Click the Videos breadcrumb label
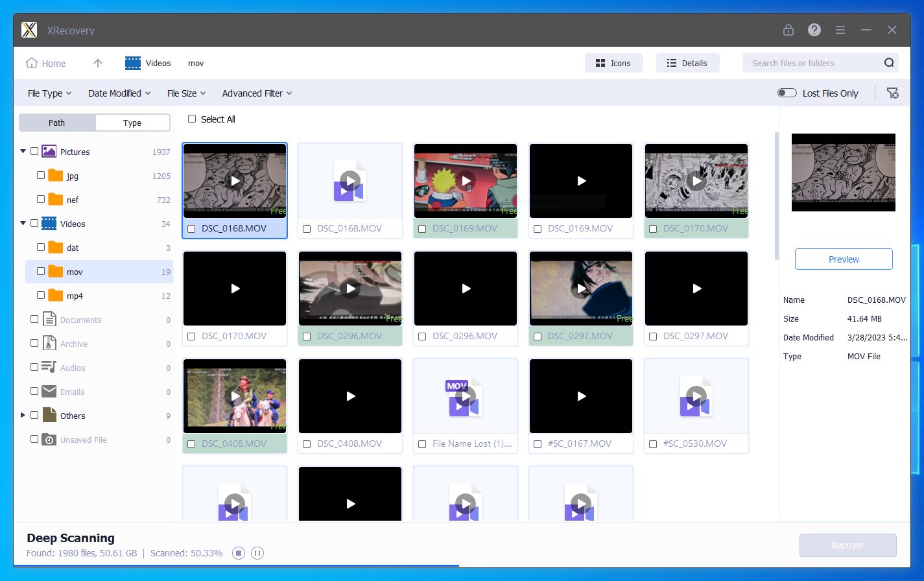This screenshot has width=924, height=581. tap(158, 63)
